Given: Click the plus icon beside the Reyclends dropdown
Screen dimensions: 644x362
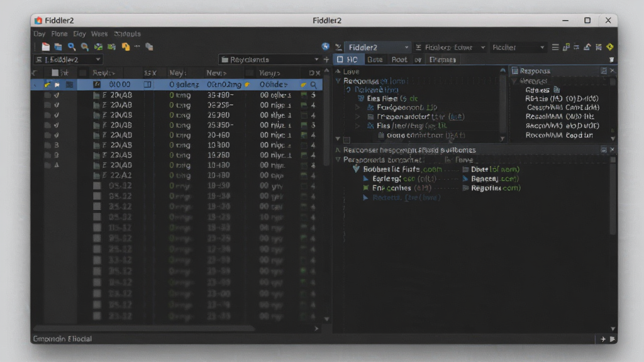Looking at the screenshot, I should coord(326,60).
